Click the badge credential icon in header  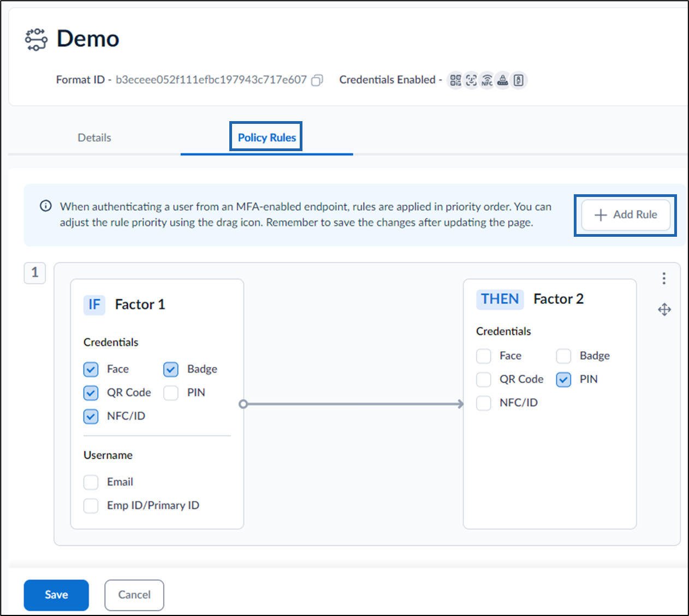pos(519,80)
